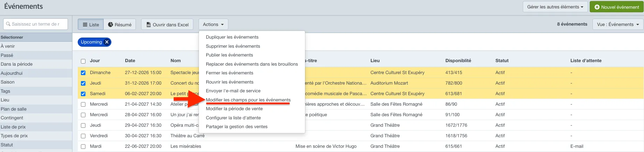This screenshot has width=644, height=152.
Task: Click the Les misérables event name
Action: [186, 146]
